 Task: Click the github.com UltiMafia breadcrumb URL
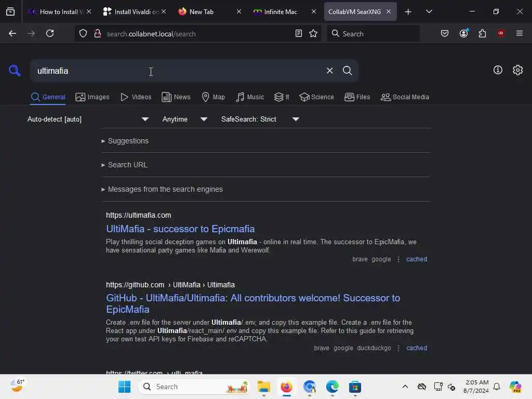click(x=170, y=285)
